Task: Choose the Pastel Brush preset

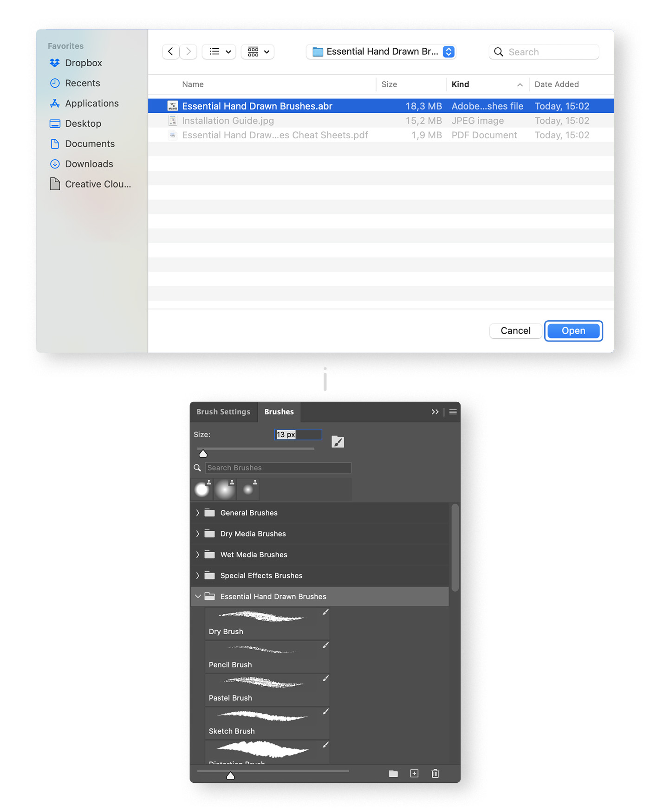Action: (x=267, y=690)
